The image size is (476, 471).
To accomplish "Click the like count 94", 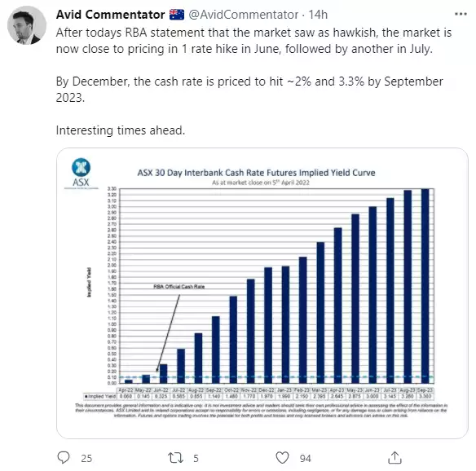I will coord(305,458).
